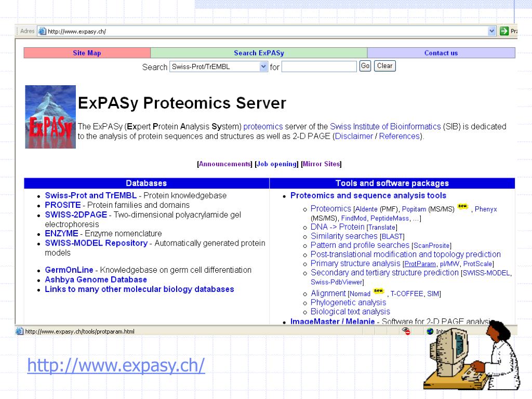Open the Site Map tab

[87, 53]
